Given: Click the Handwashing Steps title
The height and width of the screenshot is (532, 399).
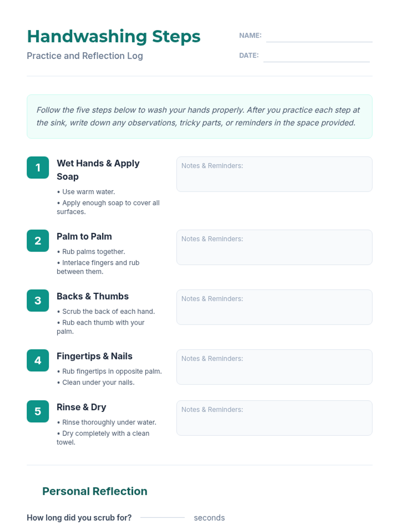Looking at the screenshot, I should coord(114,36).
